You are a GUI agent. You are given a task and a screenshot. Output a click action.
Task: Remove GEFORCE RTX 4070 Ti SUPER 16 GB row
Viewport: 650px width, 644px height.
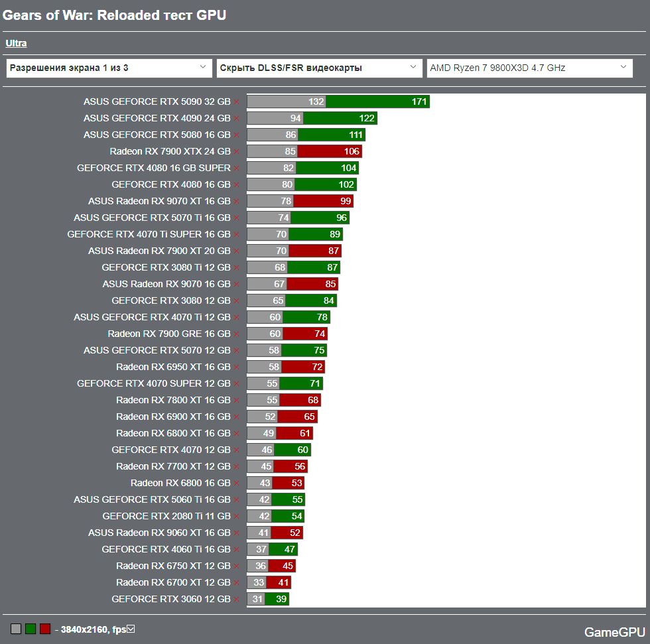point(236,235)
